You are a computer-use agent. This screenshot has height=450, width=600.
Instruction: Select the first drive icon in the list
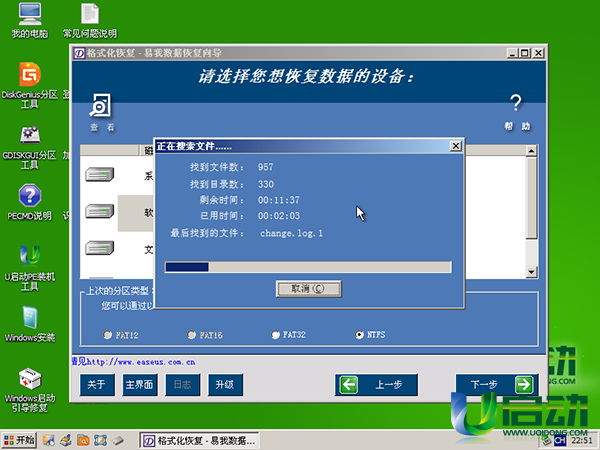(99, 174)
